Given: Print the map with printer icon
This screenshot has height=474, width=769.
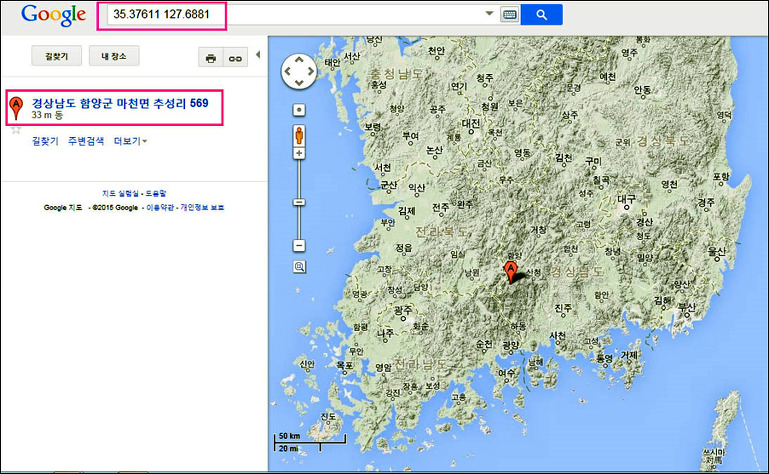Looking at the screenshot, I should [211, 58].
